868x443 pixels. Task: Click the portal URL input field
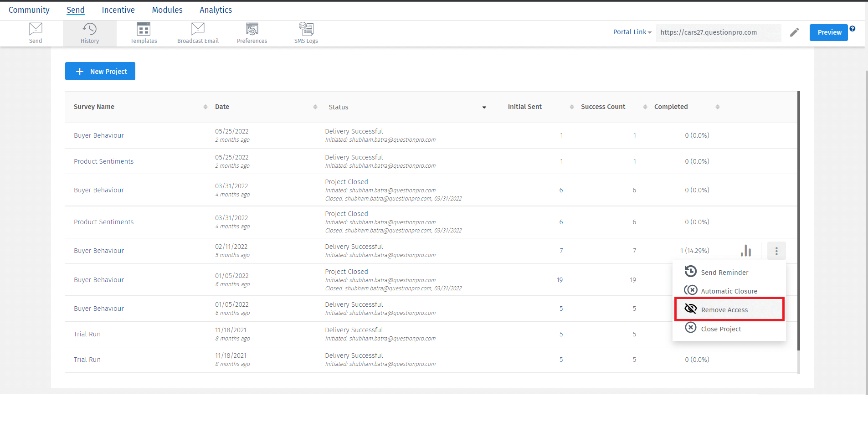(x=718, y=32)
